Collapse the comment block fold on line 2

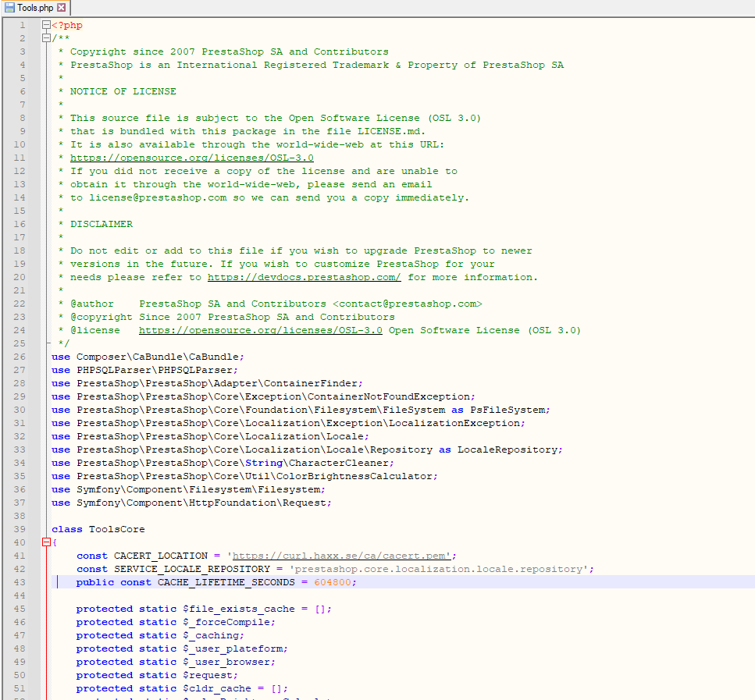click(46, 38)
